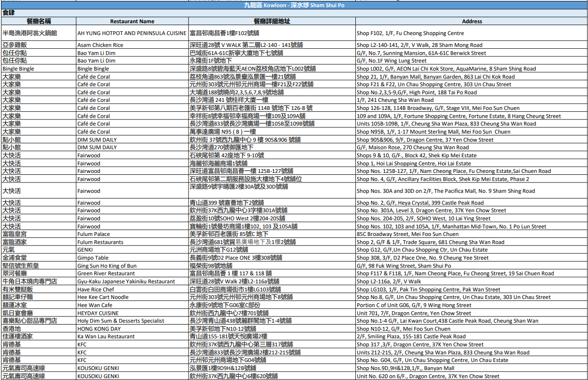Viewport: 588px width, 380px height.
Task: Select Chinese address 長沙灣道270號御匯地下
Action: [272, 147]
